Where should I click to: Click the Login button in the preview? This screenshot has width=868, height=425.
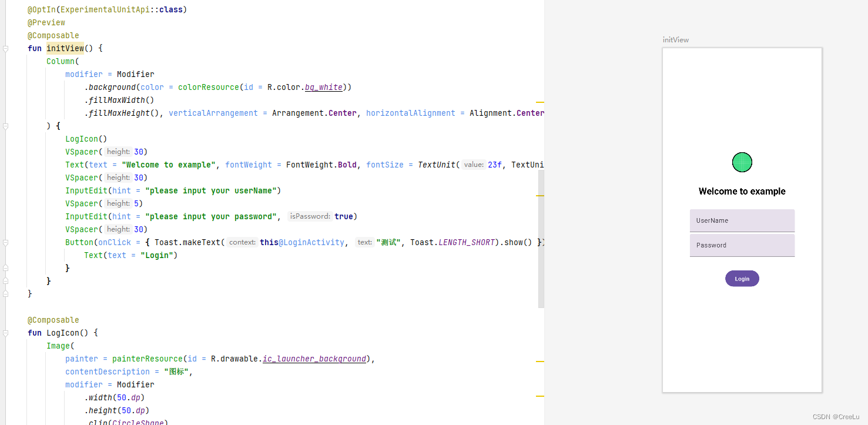742,279
